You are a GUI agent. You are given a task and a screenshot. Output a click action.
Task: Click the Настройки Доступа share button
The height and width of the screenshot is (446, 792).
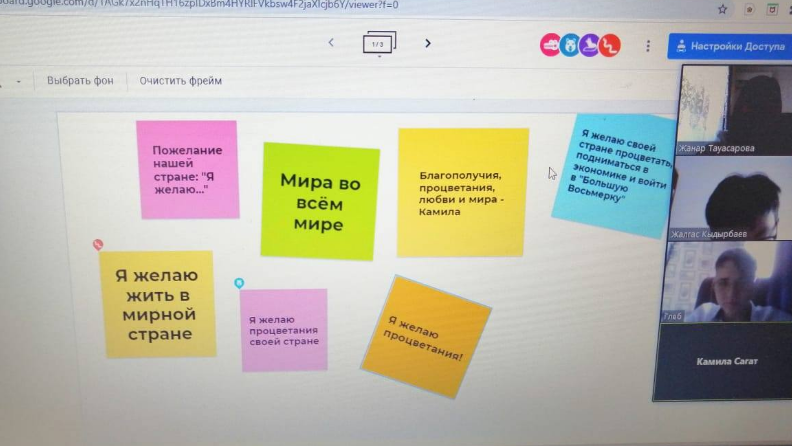coord(729,46)
